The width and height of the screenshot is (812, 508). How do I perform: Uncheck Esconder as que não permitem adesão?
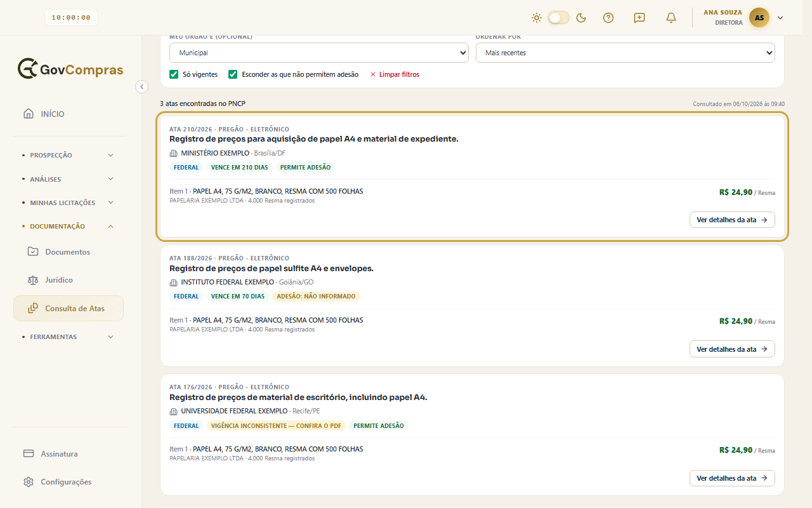(x=233, y=74)
